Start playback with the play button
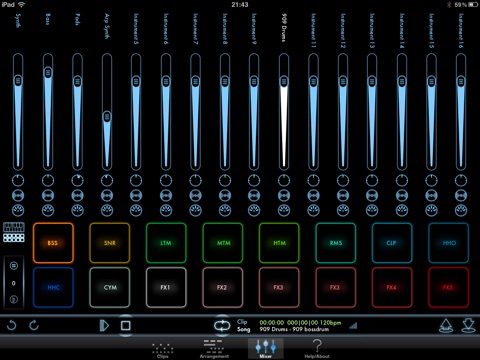 click(x=104, y=325)
